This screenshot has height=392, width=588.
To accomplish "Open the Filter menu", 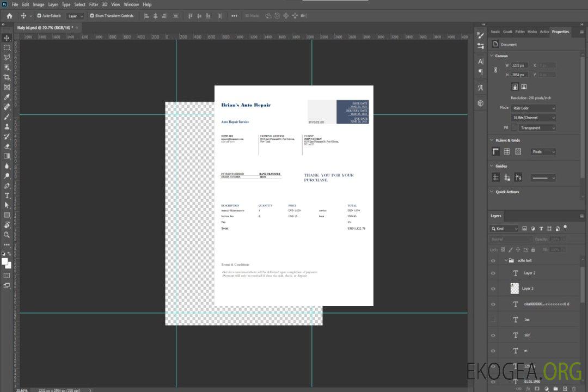I will pos(94,4).
